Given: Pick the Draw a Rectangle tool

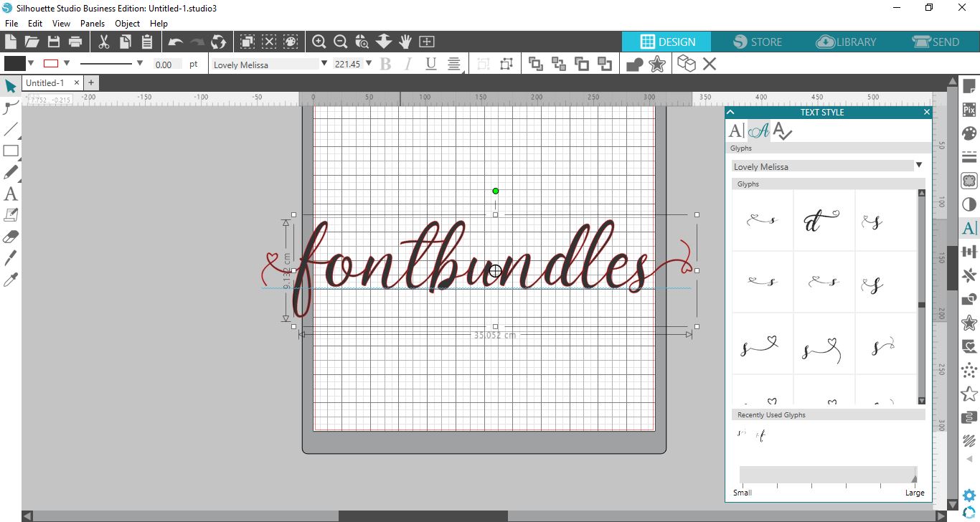Looking at the screenshot, I should point(11,151).
